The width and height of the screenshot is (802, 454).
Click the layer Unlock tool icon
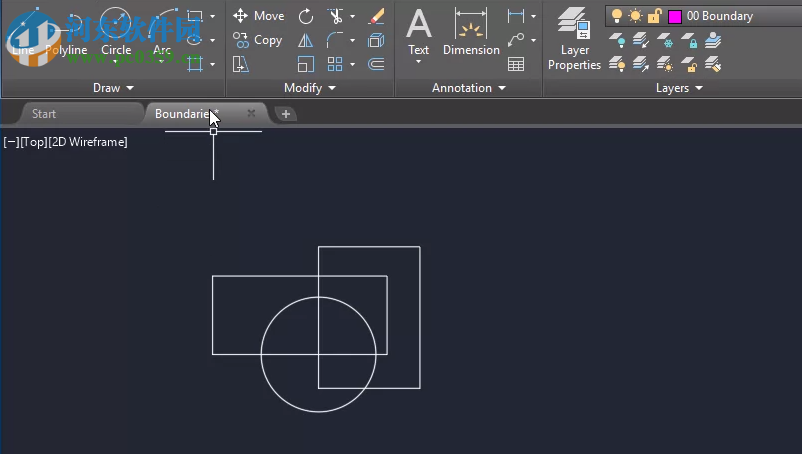(689, 64)
